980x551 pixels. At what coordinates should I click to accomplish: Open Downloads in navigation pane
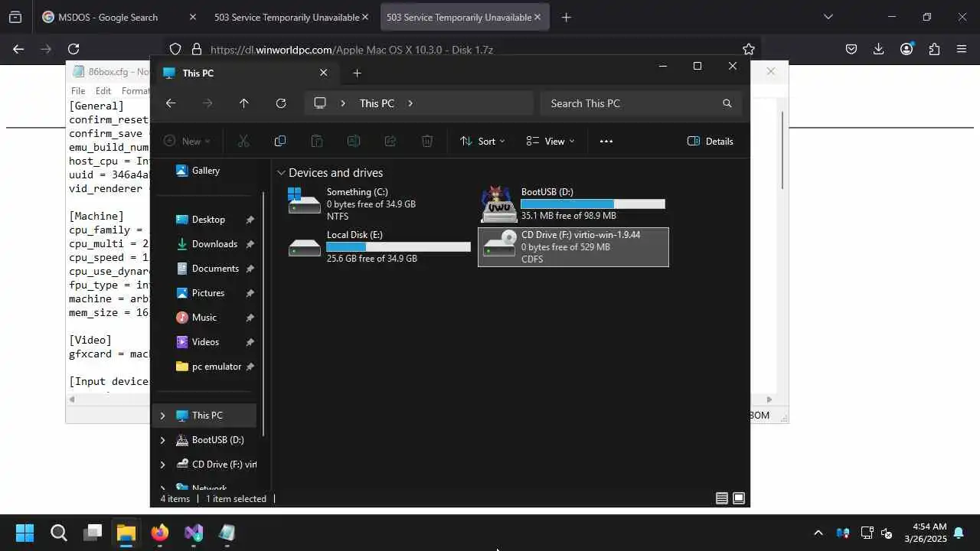coord(214,244)
